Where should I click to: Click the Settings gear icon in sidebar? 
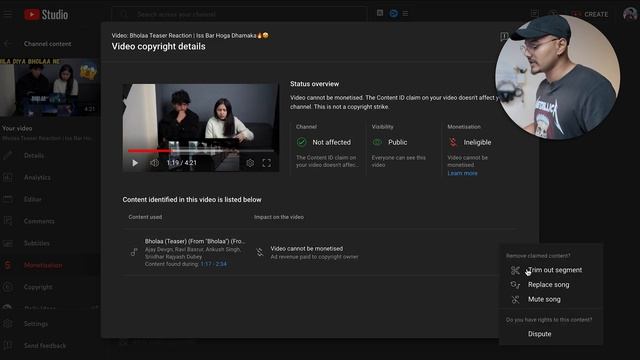tap(7, 324)
